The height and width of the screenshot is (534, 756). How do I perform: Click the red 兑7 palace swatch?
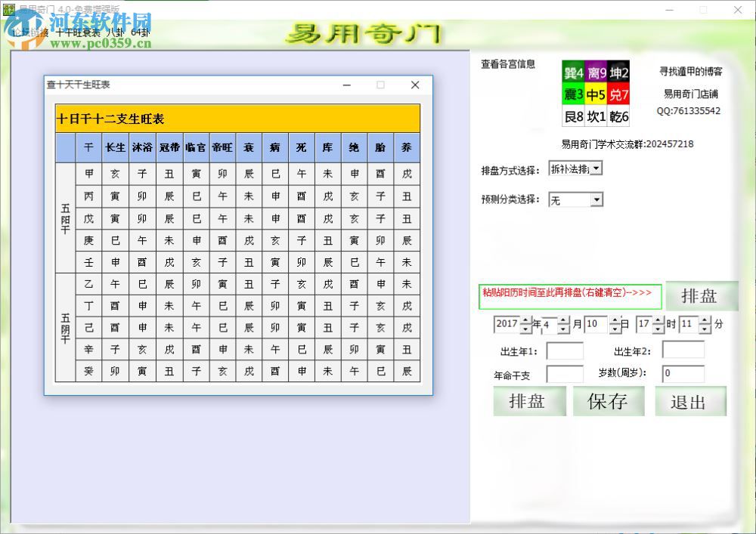click(618, 94)
